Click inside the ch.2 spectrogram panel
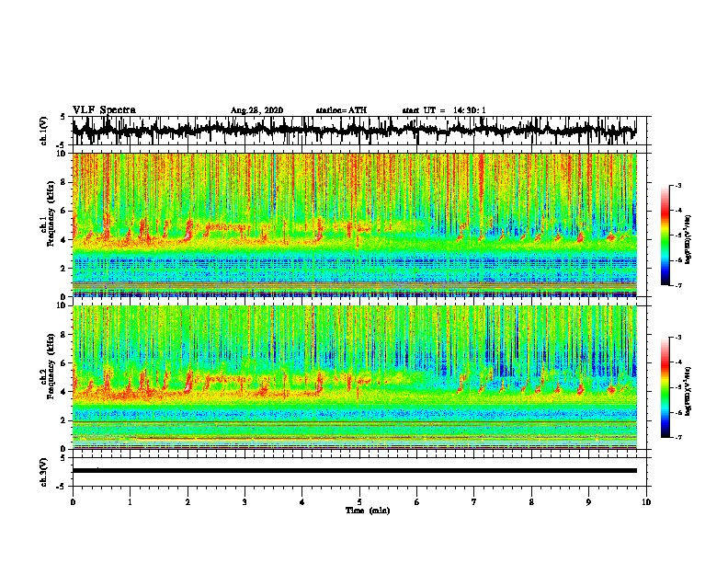Viewport: 728px width, 563px height. pos(354,377)
